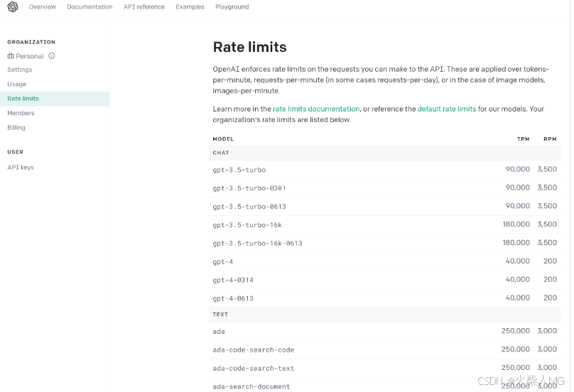Image resolution: width=574 pixels, height=392 pixels.
Task: Click the USER sidebar heading
Action: [x=16, y=152]
